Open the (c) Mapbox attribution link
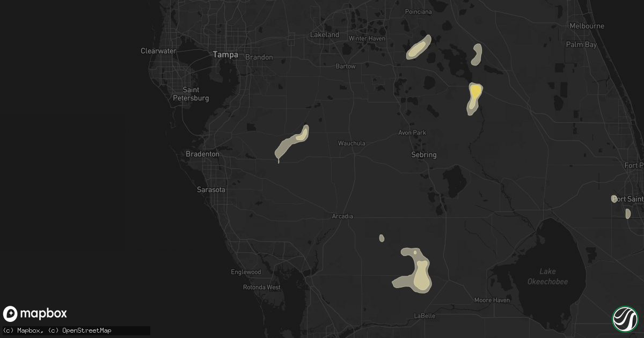 click(x=23, y=330)
